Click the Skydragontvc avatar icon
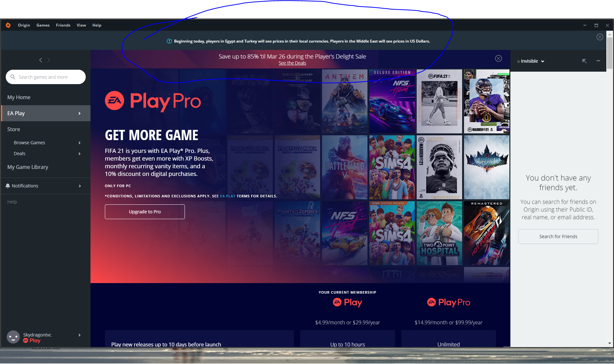614x364 pixels. 13,337
